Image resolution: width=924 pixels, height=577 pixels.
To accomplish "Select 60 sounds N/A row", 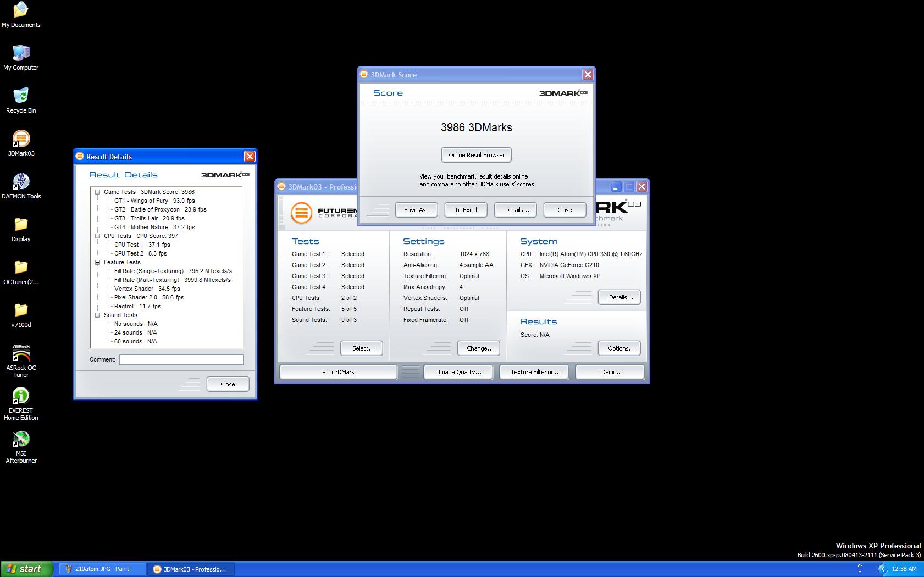I will click(x=136, y=341).
